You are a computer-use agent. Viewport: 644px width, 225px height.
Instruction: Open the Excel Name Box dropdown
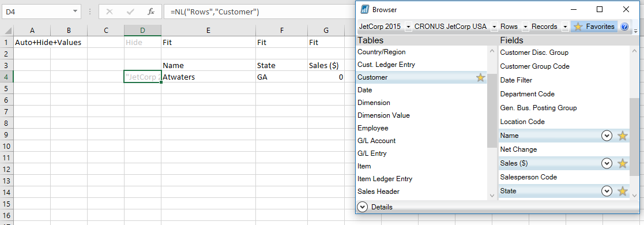point(75,12)
